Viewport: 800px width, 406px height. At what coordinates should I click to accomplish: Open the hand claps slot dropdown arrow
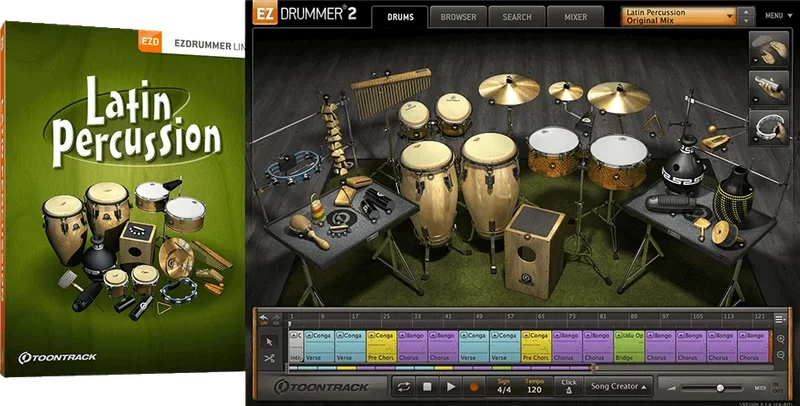point(755,61)
